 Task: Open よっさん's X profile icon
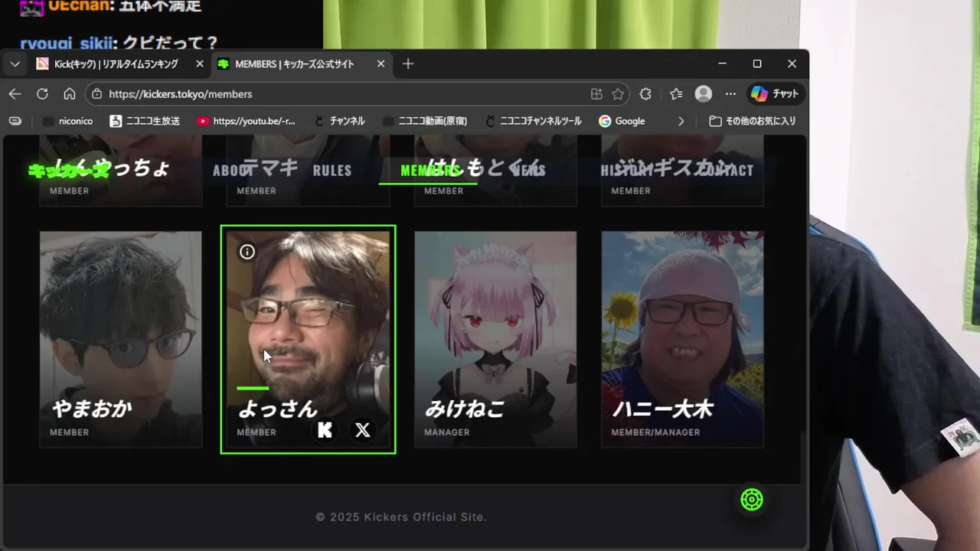tap(363, 430)
